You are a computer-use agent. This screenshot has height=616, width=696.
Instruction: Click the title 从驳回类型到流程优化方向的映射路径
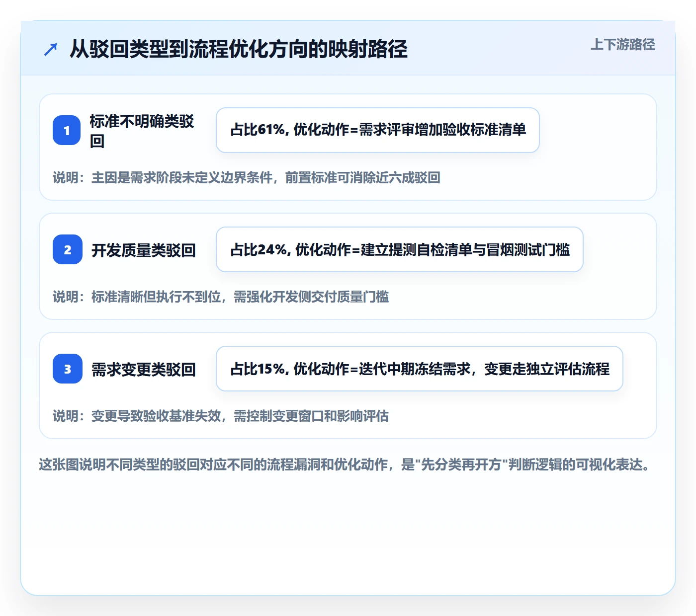pos(239,49)
